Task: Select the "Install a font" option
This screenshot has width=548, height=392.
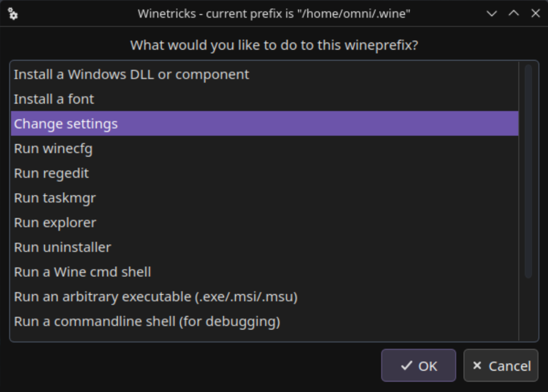Action: [54, 99]
